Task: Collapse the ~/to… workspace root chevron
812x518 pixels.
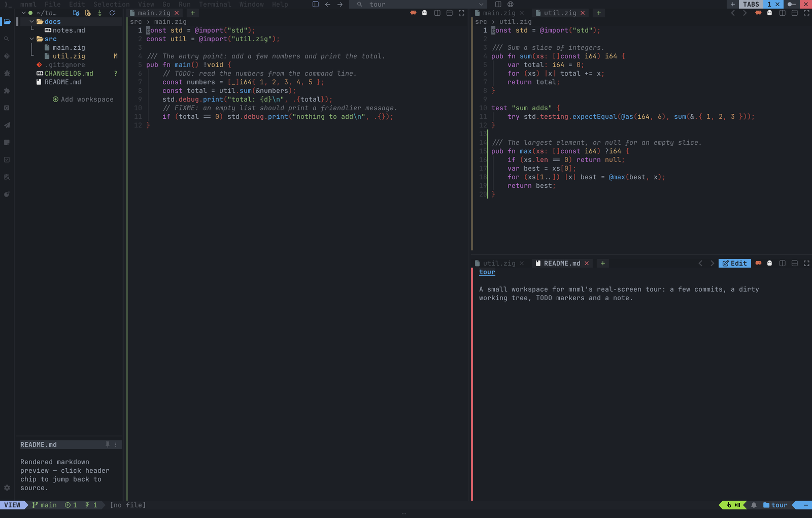Action: tap(23, 13)
